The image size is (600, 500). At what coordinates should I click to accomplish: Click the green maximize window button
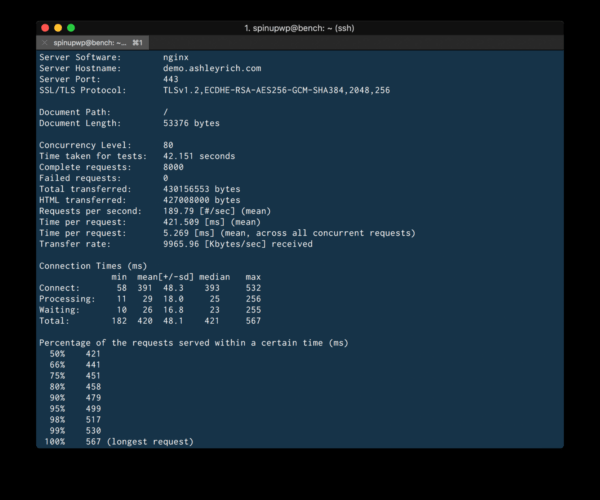coord(72,27)
